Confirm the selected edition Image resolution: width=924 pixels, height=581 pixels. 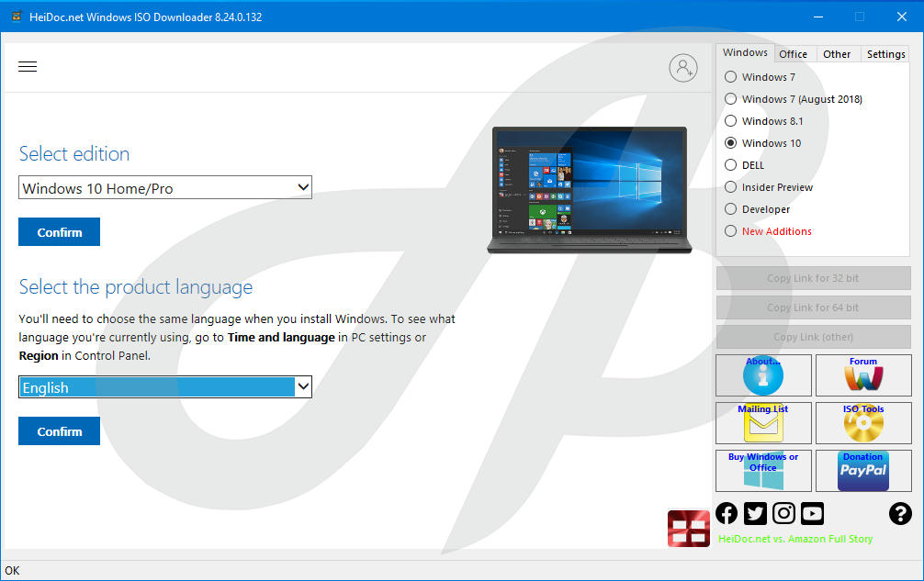point(59,232)
